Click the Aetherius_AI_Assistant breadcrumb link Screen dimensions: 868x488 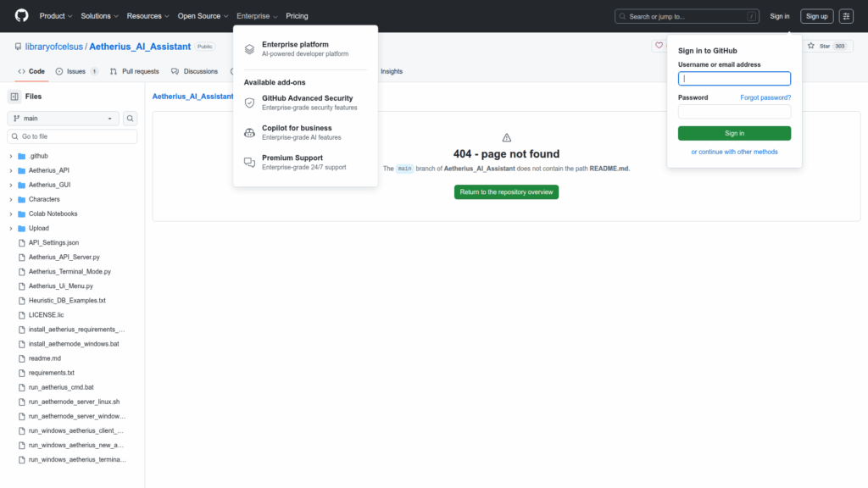click(x=192, y=97)
